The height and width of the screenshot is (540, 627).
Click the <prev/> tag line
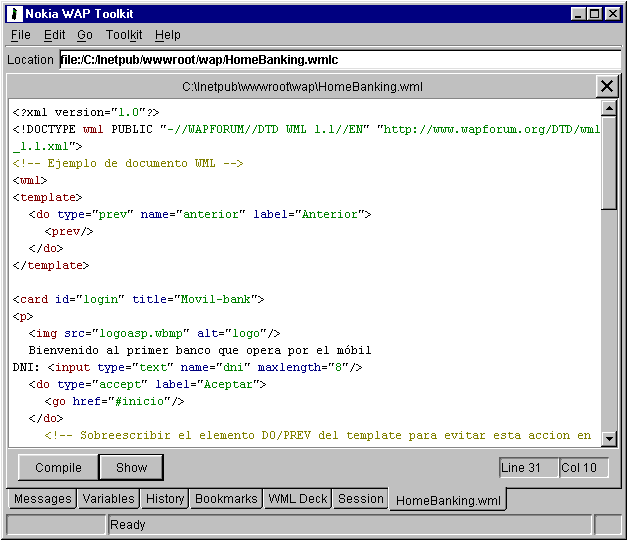coord(69,232)
